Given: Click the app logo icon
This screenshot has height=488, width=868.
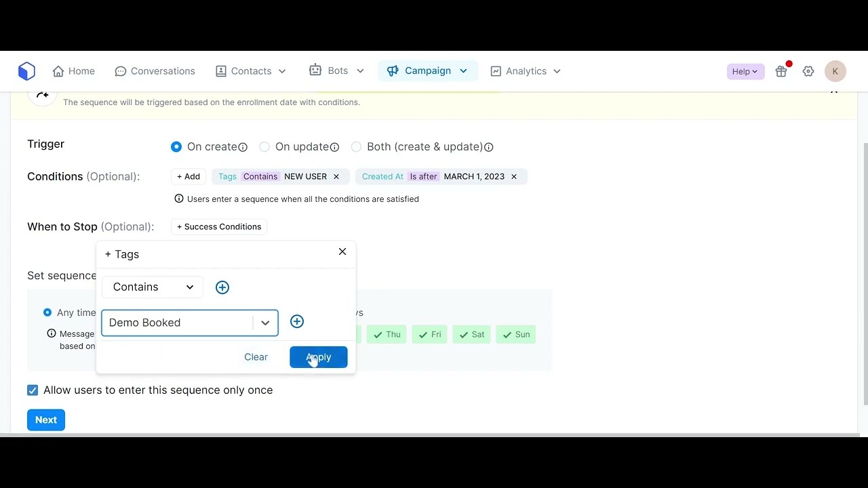Looking at the screenshot, I should point(26,71).
